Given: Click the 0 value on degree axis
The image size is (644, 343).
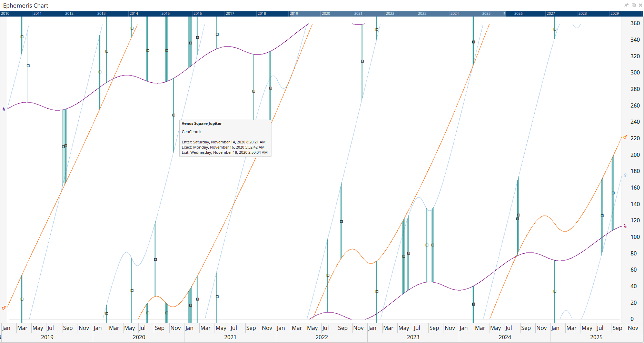Looking at the screenshot, I should click(632, 319).
